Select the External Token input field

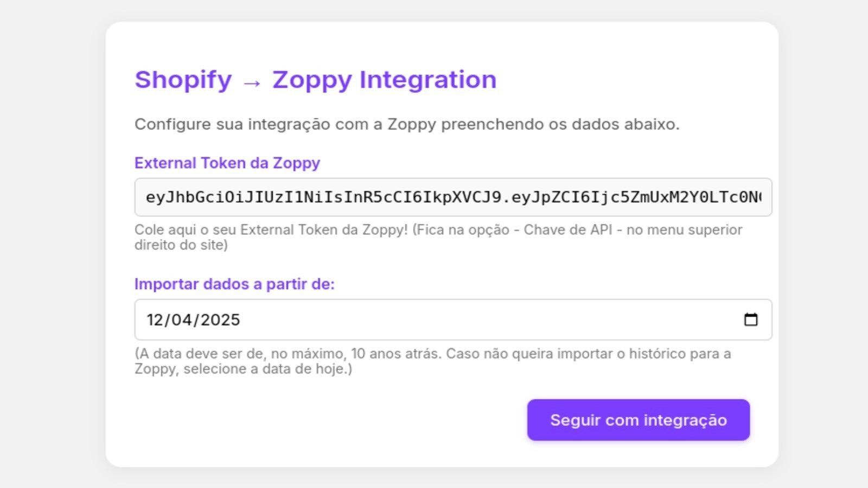pyautogui.click(x=455, y=197)
